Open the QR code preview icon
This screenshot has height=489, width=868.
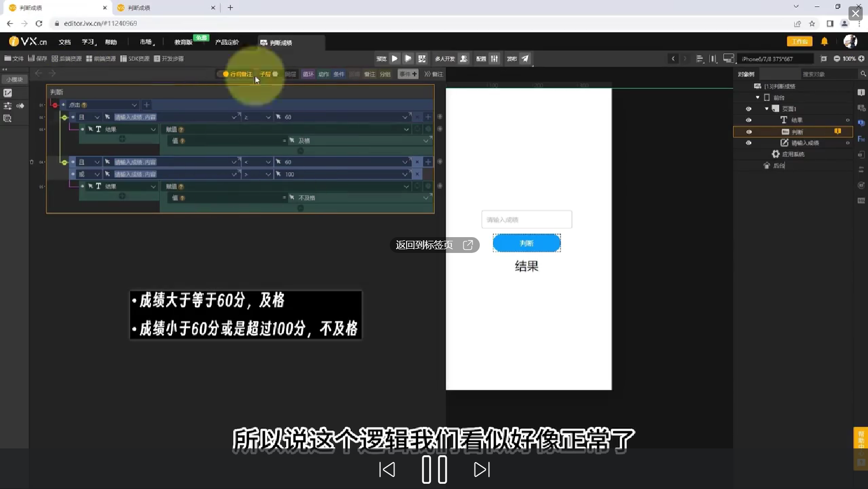(422, 58)
